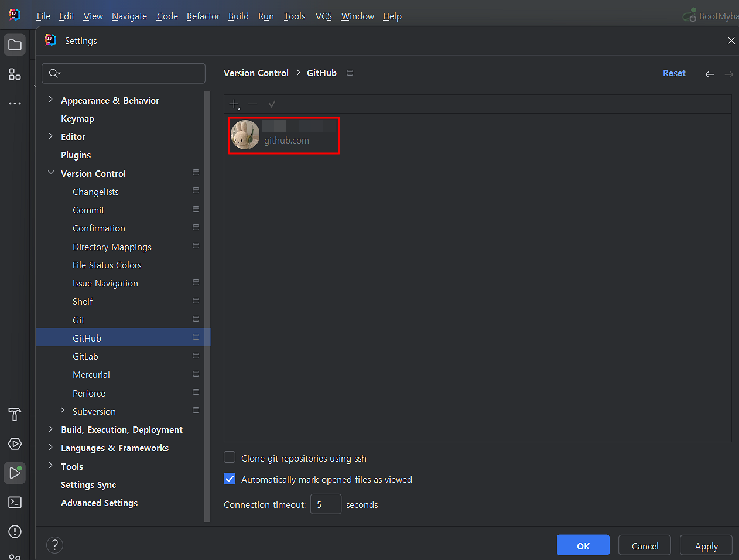
Task: Click the help question mark button
Action: (54, 545)
